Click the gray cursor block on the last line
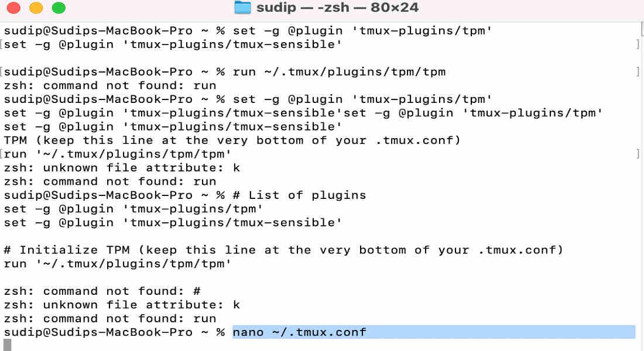Screen dimensions: 644x351 7,345
